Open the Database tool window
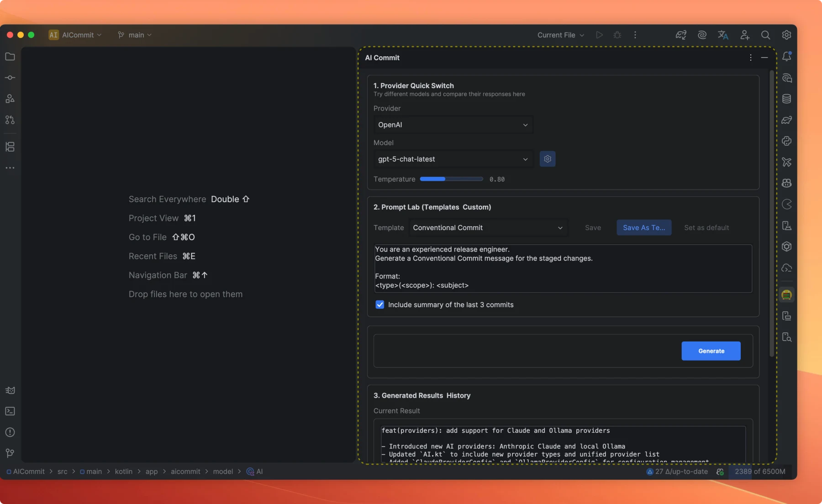The height and width of the screenshot is (504, 822). (x=787, y=99)
